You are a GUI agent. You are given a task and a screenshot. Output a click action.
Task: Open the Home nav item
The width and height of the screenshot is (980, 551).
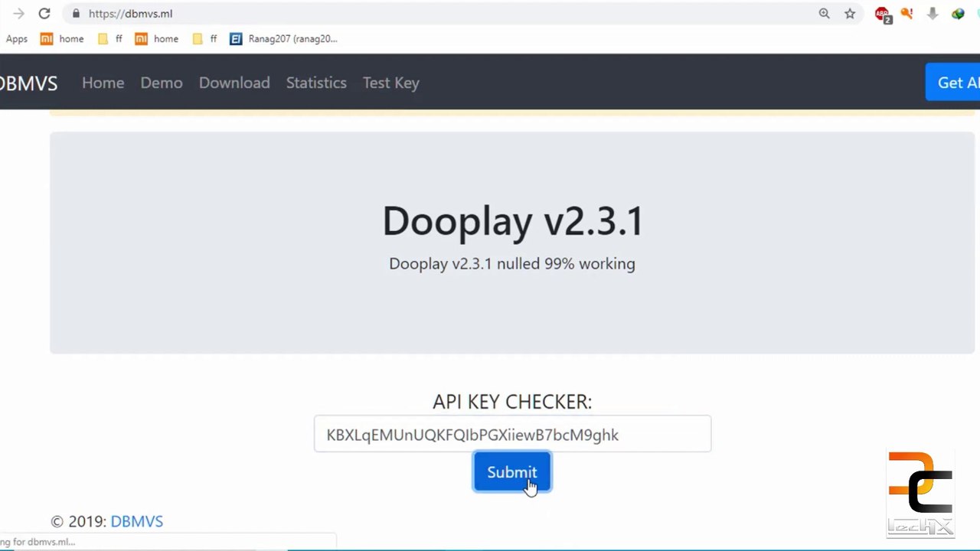tap(103, 83)
